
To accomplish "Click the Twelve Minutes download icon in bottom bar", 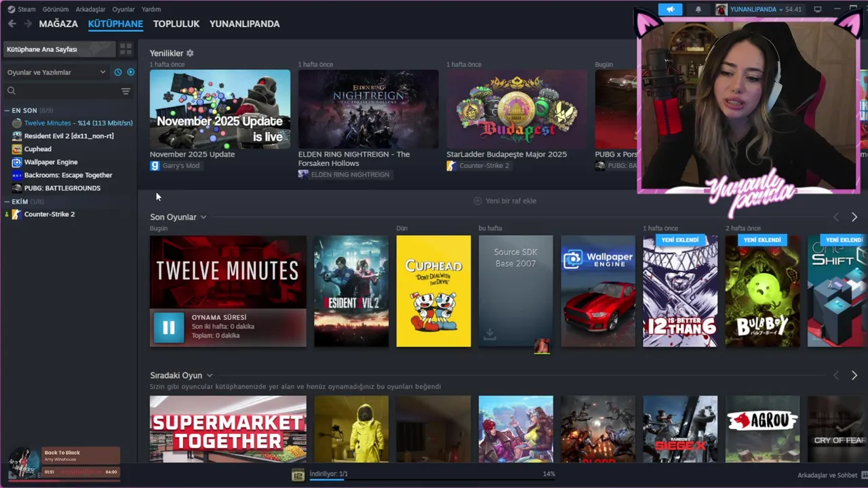I will point(298,475).
